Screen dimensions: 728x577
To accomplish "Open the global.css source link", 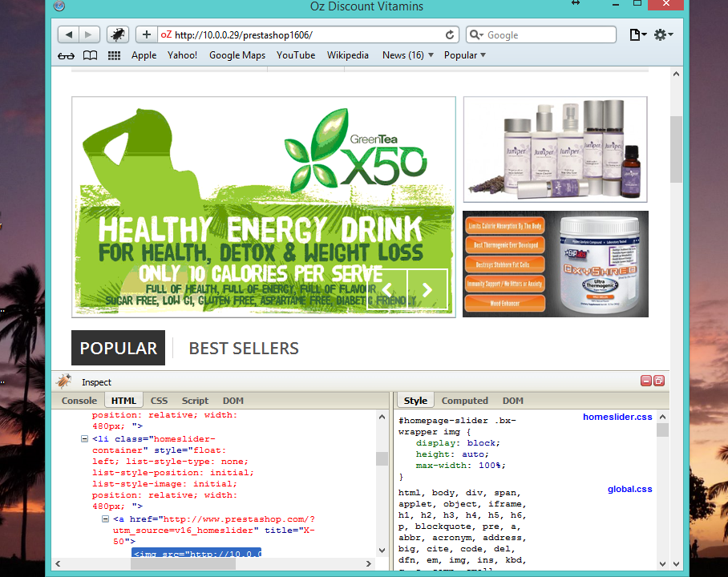I will click(630, 489).
